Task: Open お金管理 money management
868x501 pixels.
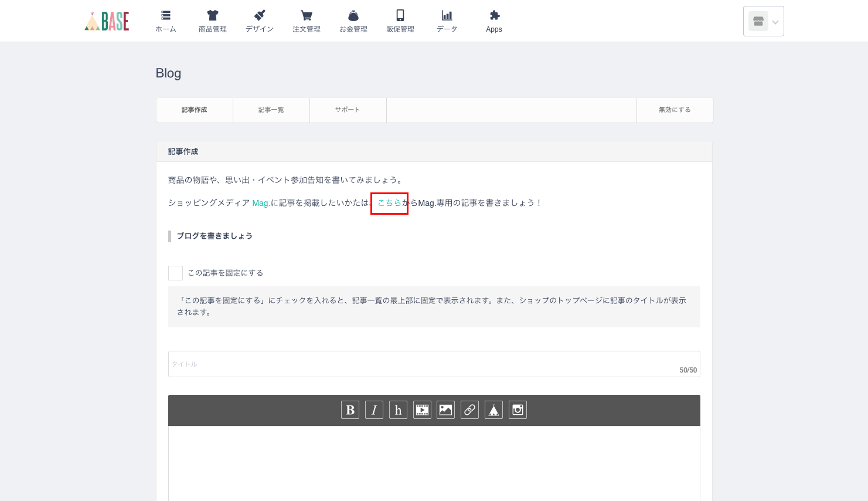Action: click(353, 21)
